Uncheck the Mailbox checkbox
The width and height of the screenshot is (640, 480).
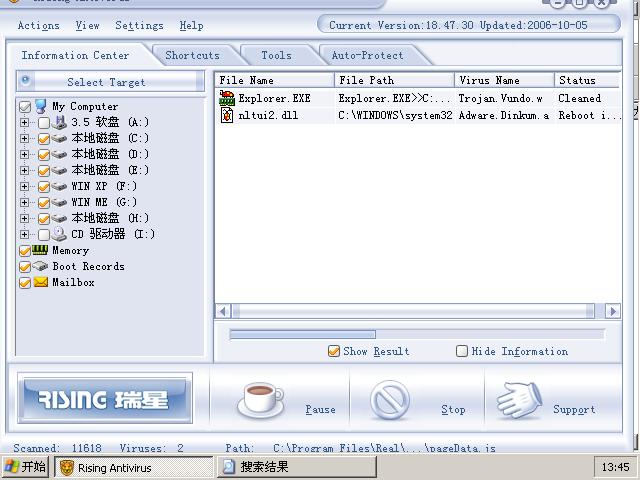coord(24,282)
